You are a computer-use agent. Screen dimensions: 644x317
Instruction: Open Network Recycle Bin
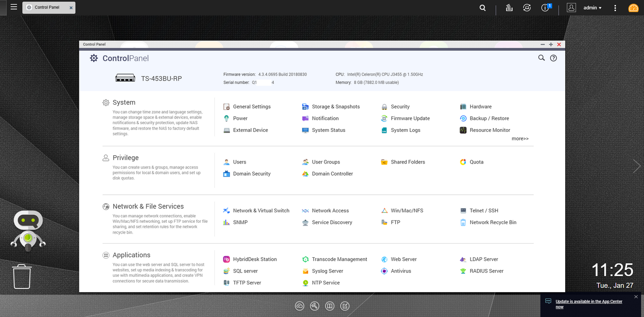488,223
